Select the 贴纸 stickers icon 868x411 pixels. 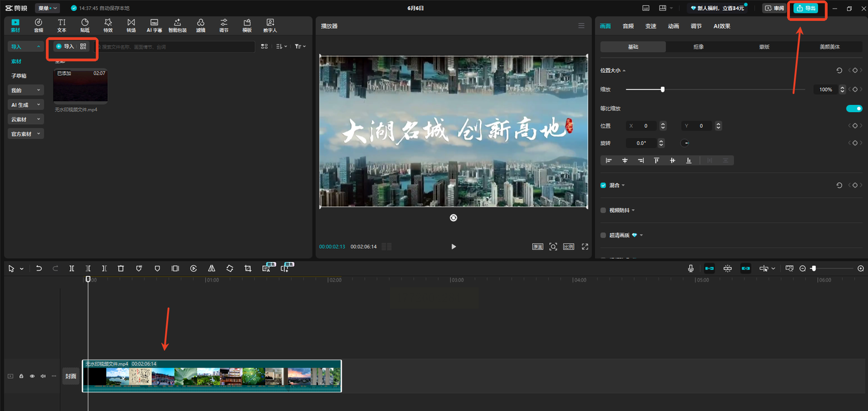point(85,25)
